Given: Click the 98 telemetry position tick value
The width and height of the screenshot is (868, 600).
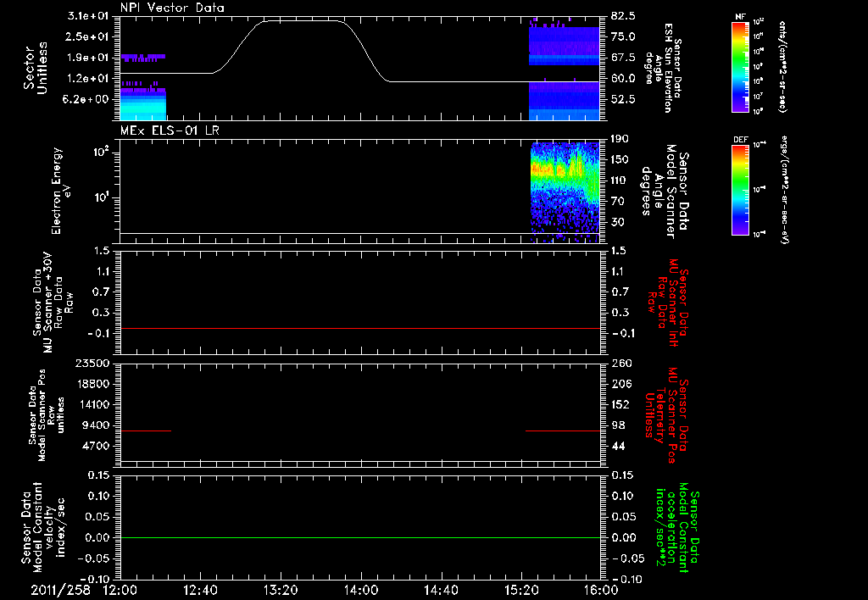Looking at the screenshot, I should (618, 425).
